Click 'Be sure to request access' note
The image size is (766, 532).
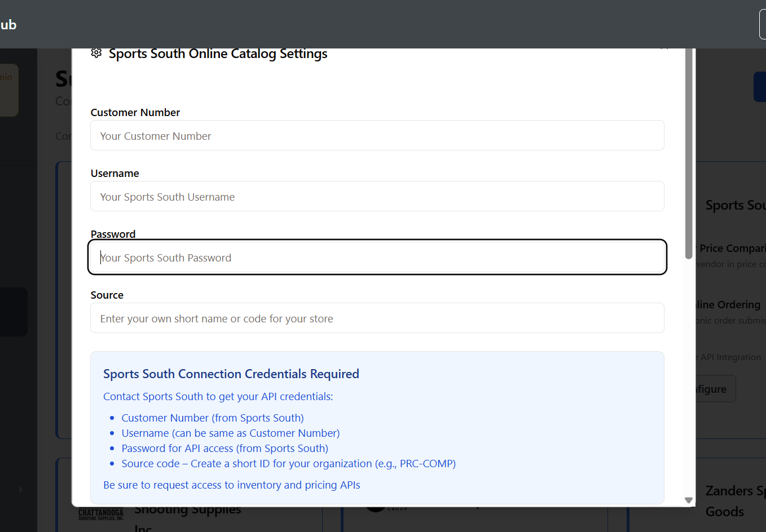tap(232, 485)
